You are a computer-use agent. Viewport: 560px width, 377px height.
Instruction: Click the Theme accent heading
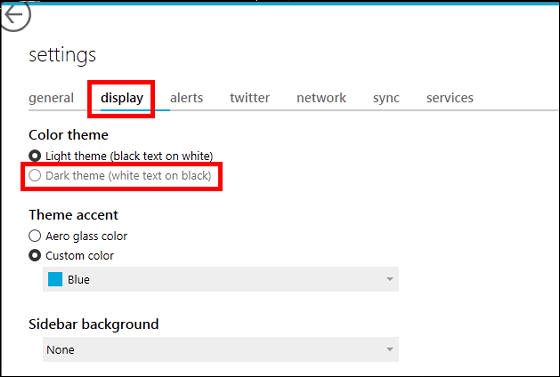pos(73,215)
